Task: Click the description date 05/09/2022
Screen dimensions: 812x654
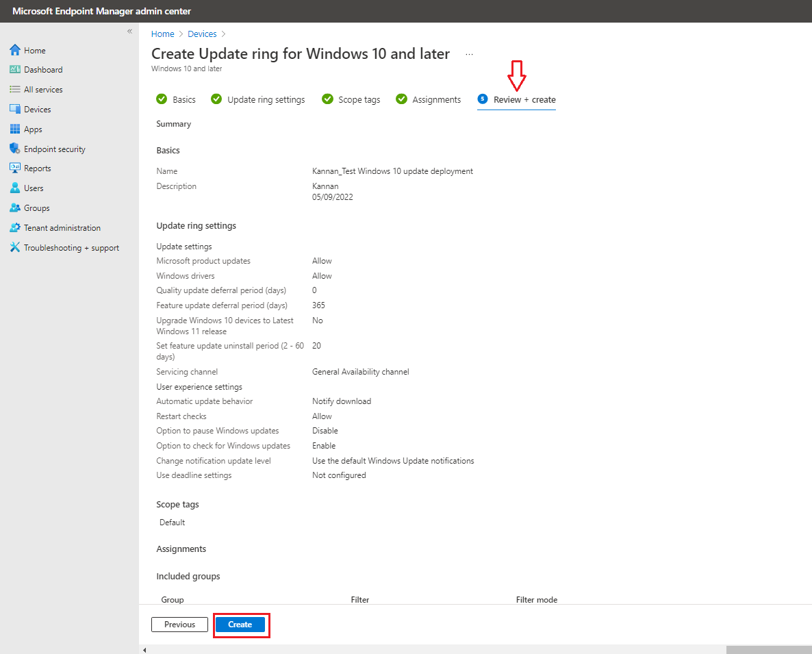Action: tap(333, 197)
